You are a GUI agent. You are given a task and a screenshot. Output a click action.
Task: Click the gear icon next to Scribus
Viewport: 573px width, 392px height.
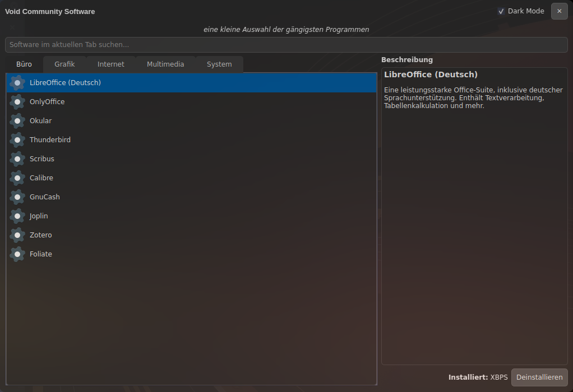coord(17,159)
